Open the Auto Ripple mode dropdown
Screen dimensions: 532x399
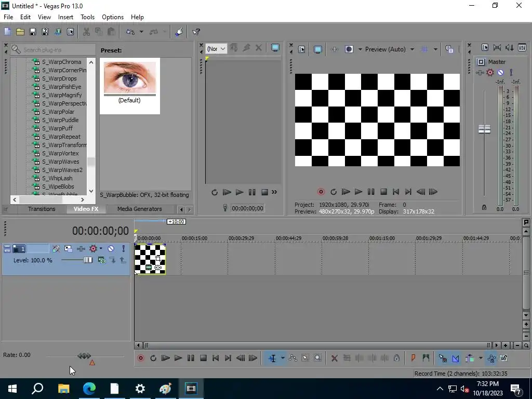(481, 358)
